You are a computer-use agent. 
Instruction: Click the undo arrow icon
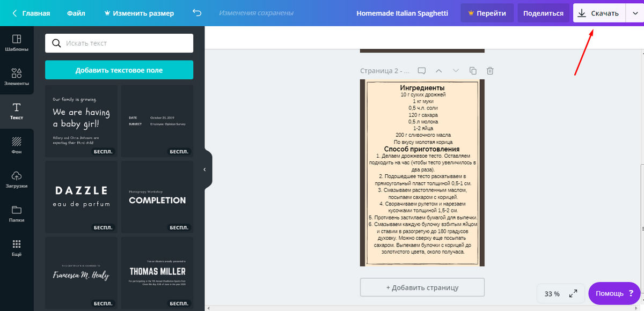tap(197, 13)
